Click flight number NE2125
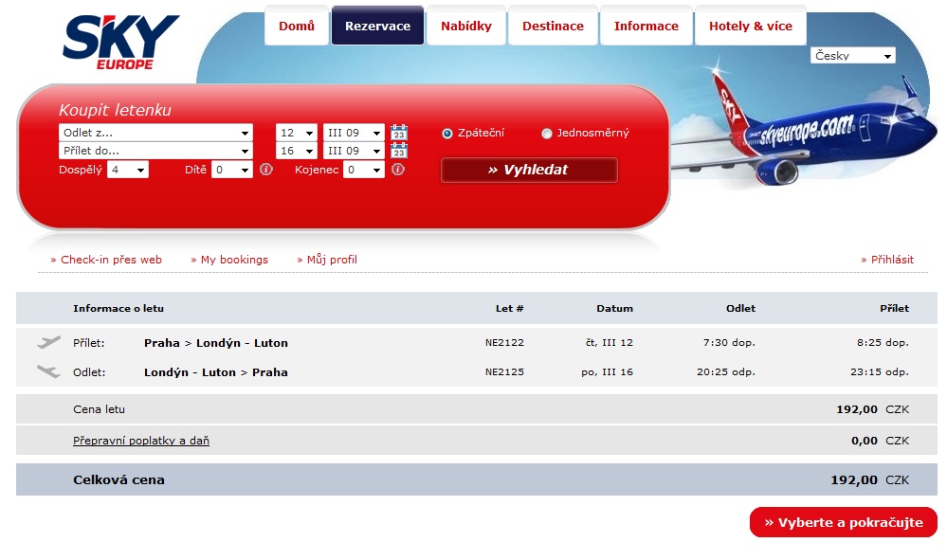The image size is (947, 560). (504, 371)
